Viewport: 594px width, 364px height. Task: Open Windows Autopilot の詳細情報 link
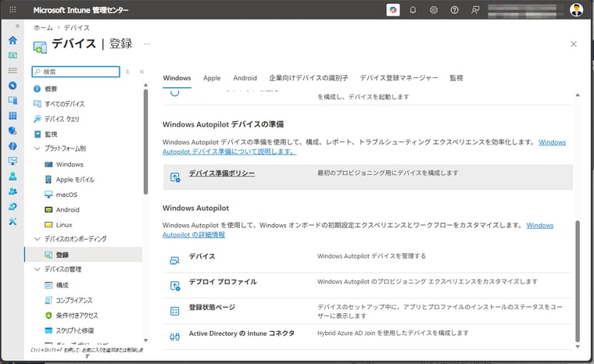[x=194, y=235]
